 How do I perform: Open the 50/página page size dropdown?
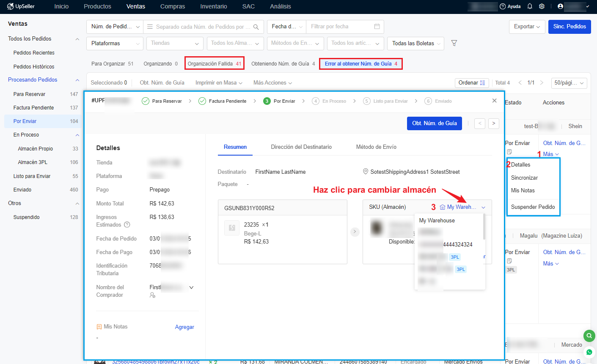point(569,83)
